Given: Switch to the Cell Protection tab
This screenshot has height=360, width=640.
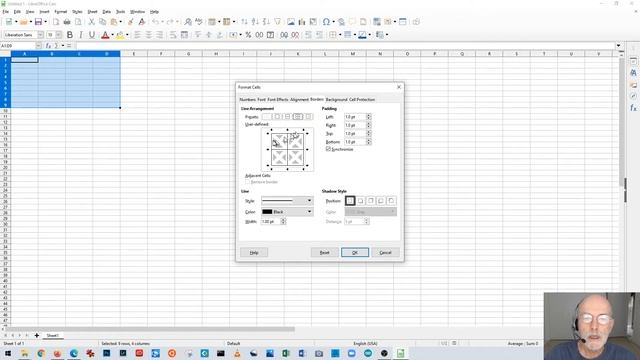Looking at the screenshot, I should [362, 100].
